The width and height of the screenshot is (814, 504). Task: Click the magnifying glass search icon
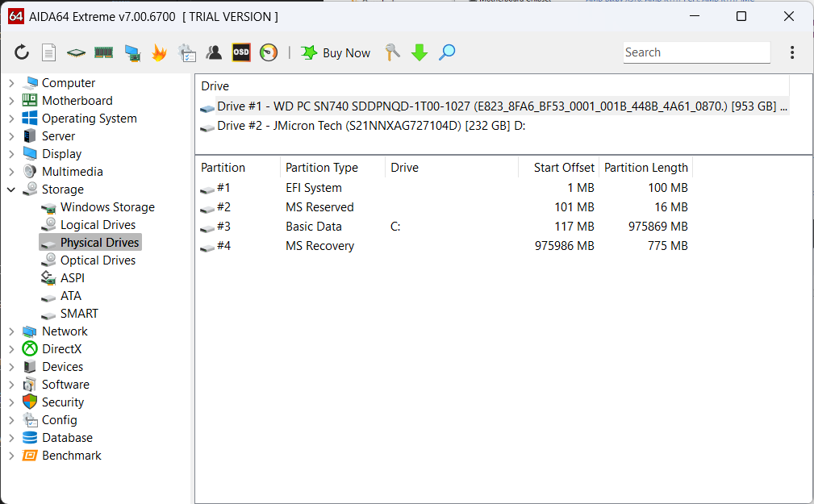(447, 52)
